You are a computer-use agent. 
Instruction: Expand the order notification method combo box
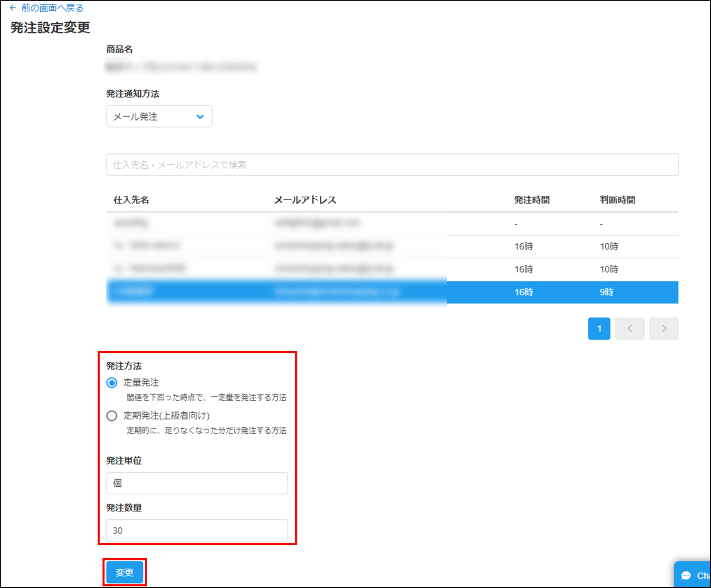159,116
